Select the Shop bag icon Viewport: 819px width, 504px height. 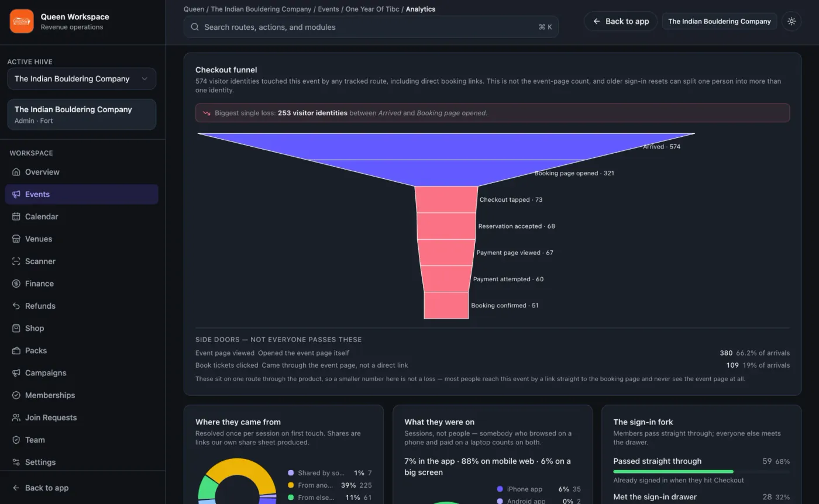tap(16, 328)
